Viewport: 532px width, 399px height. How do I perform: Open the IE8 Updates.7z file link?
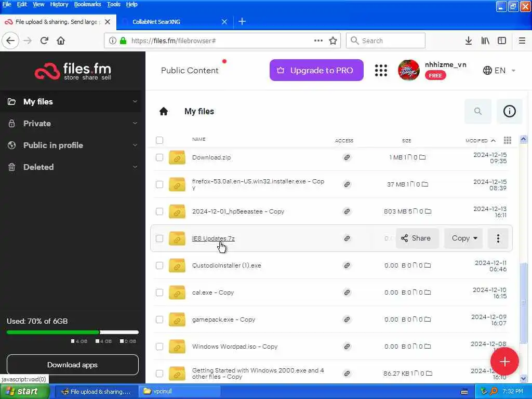[x=213, y=238]
